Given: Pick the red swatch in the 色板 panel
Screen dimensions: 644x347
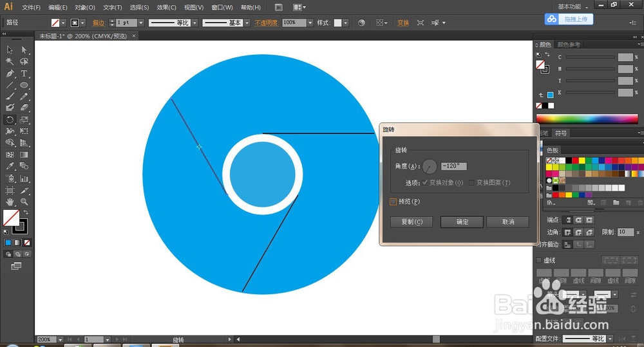Looking at the screenshot, I should (x=575, y=160).
